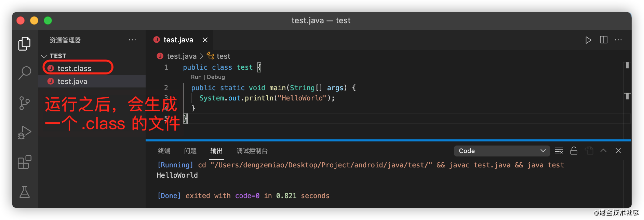
Task: Open the Test beaker view
Action: tap(24, 192)
